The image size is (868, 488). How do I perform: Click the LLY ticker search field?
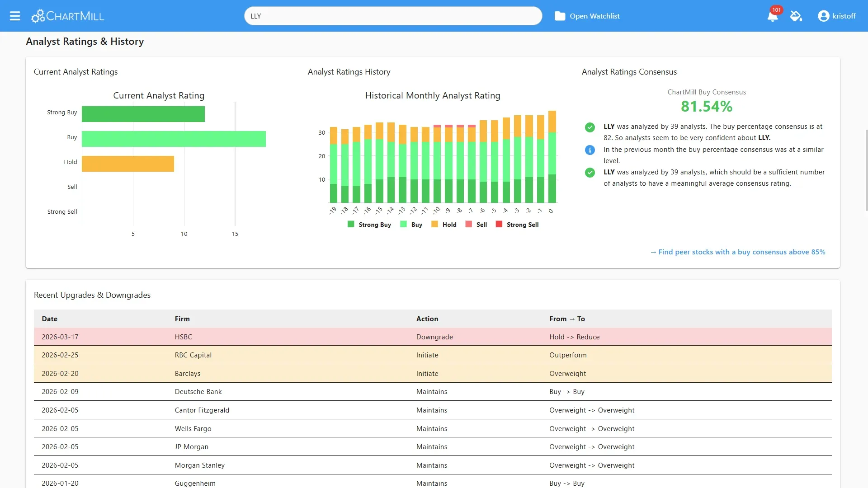pyautogui.click(x=393, y=16)
